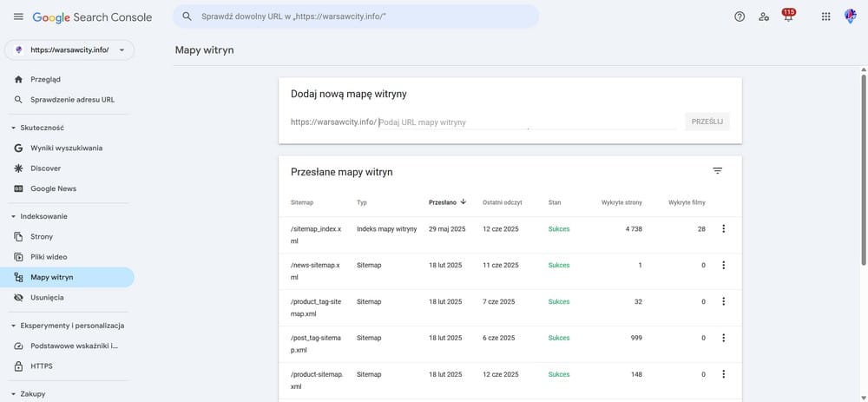868x402 pixels.
Task: Open filter icon in Przesłane mapy witryn
Action: pos(718,171)
